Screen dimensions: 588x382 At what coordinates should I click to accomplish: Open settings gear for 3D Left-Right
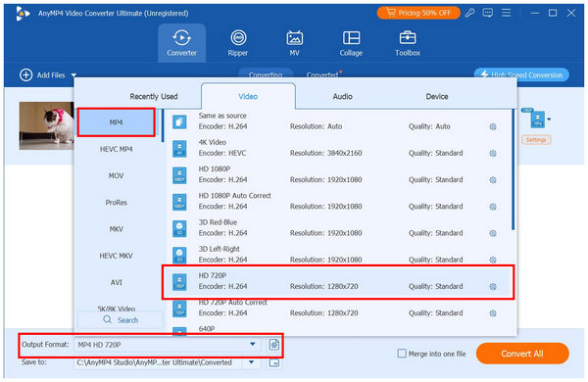pyautogui.click(x=493, y=260)
